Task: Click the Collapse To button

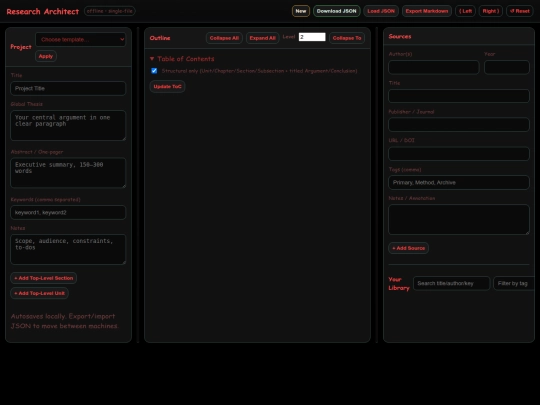Action: point(347,38)
